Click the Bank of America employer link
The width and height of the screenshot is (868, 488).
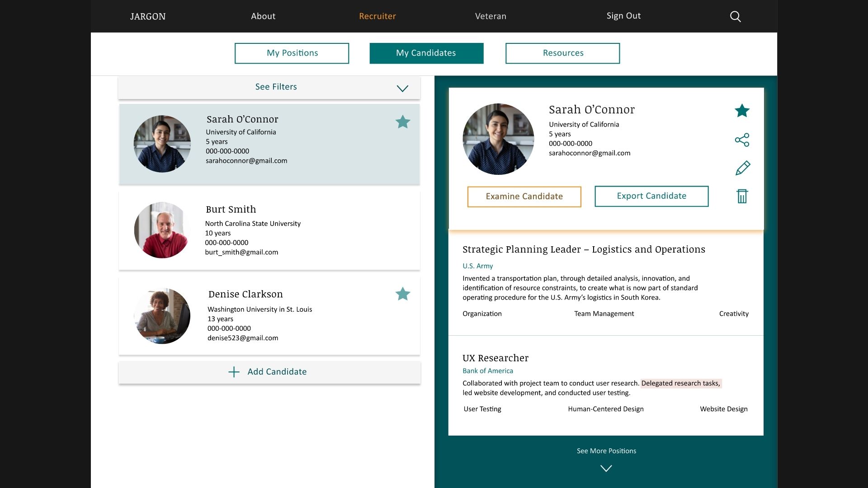pos(487,371)
